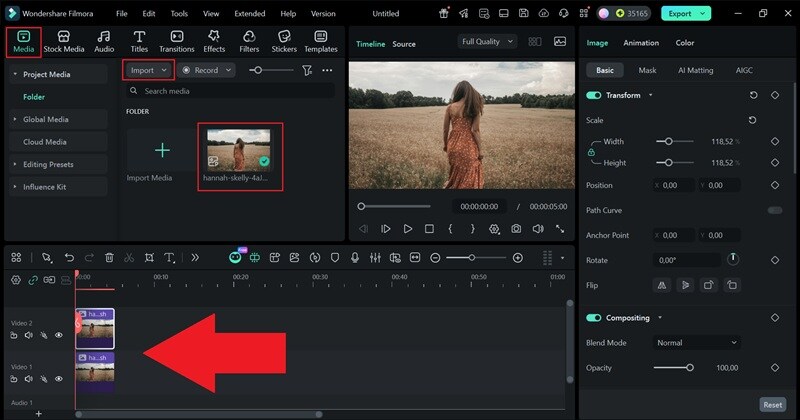Open the Extended menu
The height and width of the screenshot is (420, 800).
point(249,14)
